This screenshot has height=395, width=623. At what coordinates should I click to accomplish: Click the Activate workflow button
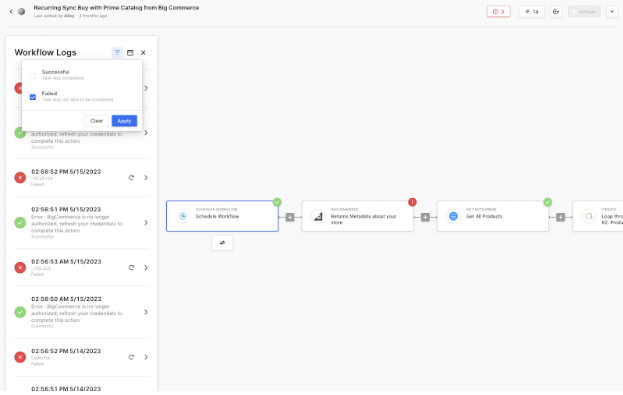pos(584,12)
